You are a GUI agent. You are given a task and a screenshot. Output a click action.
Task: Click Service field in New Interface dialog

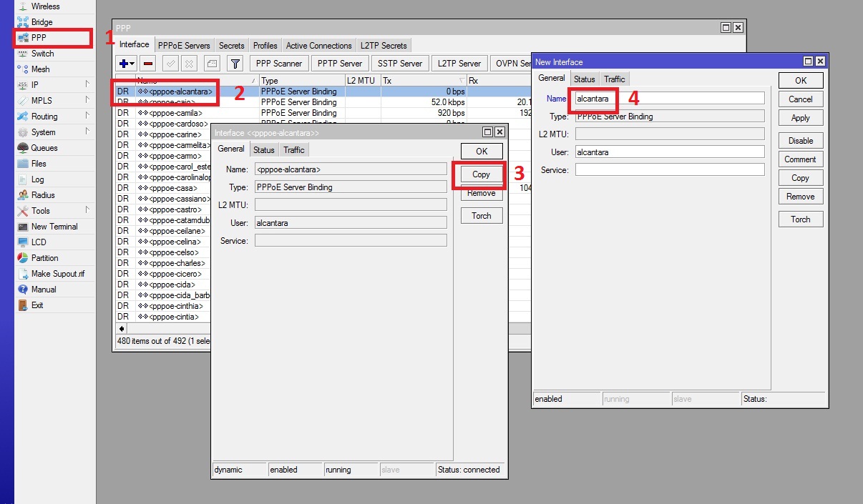670,170
